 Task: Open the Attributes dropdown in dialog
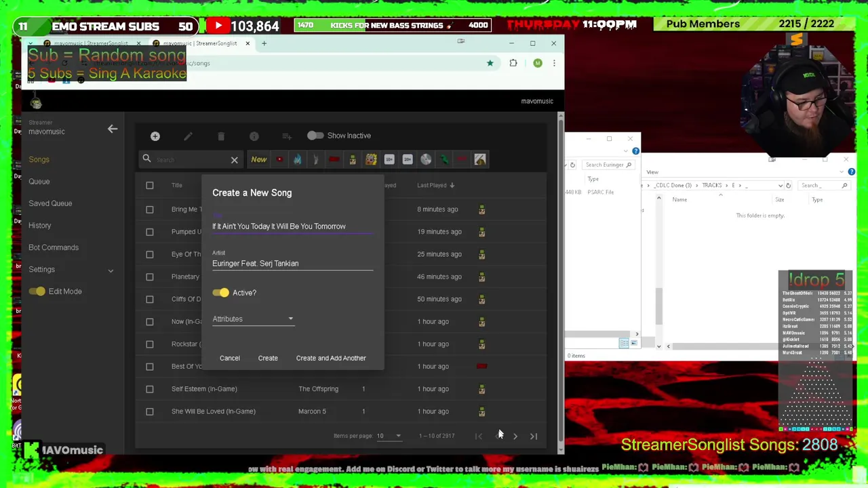coord(253,319)
